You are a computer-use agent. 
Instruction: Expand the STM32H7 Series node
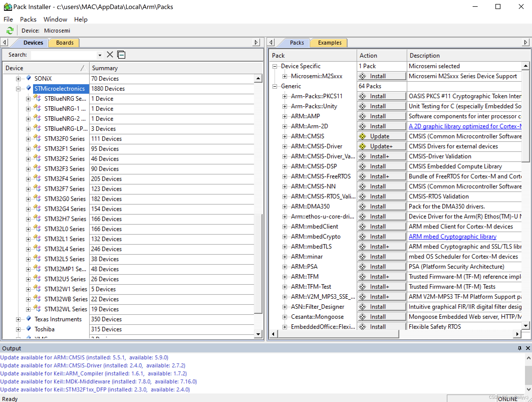[28, 219]
